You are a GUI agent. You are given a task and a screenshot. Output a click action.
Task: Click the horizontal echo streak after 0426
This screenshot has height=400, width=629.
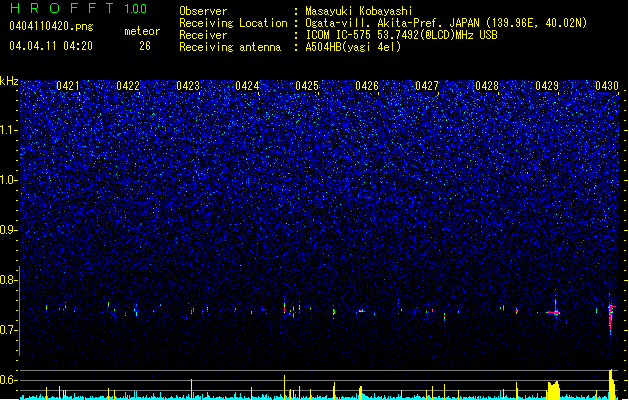[362, 311]
